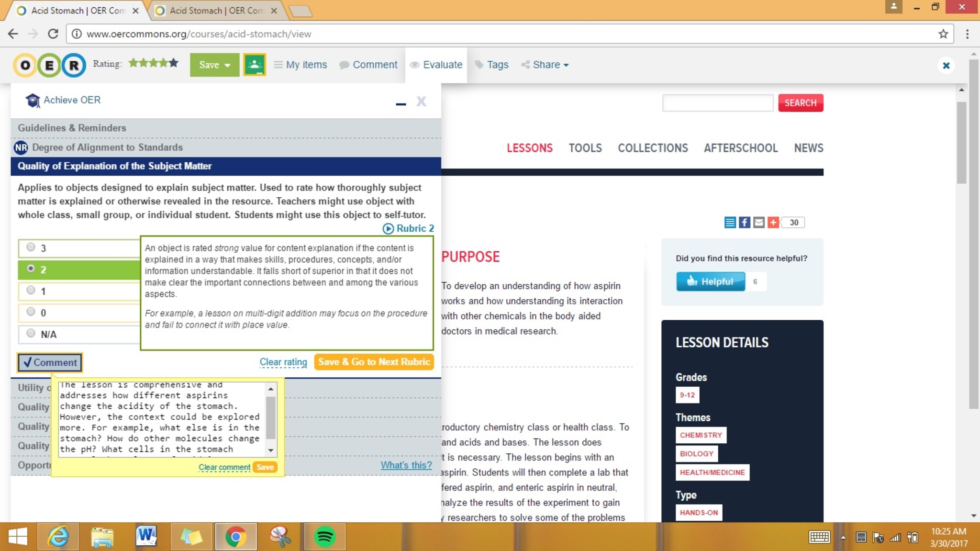The image size is (980, 551).
Task: Bookmark page with the star icon
Action: (x=943, y=34)
